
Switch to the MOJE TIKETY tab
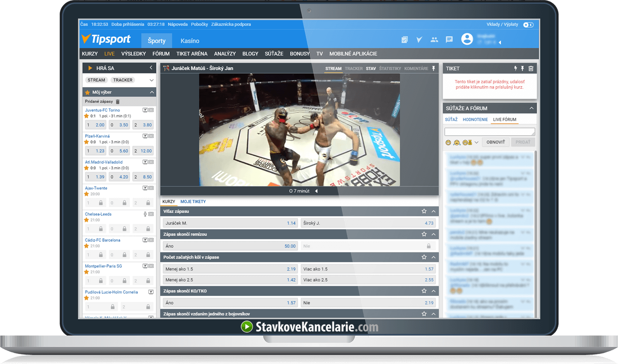[193, 202]
